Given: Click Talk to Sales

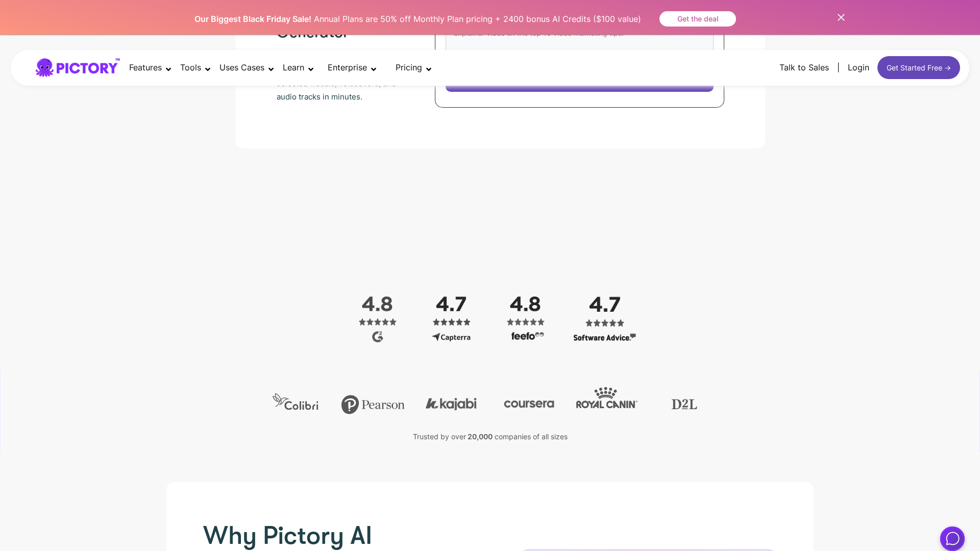Looking at the screenshot, I should point(804,67).
